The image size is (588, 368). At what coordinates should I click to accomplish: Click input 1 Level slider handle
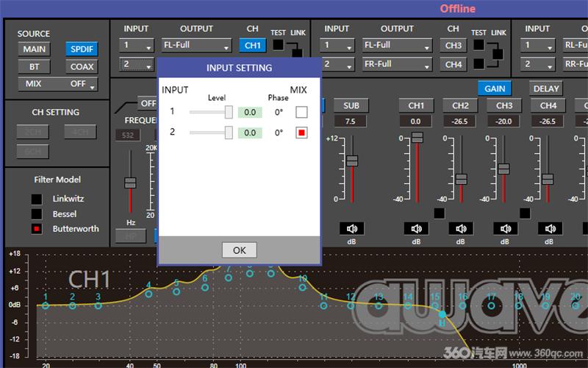click(229, 112)
